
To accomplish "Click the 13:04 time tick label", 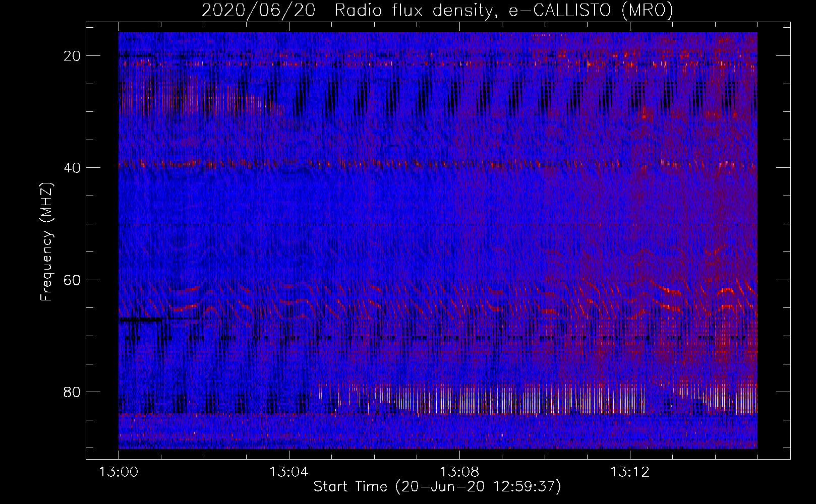I will point(289,472).
